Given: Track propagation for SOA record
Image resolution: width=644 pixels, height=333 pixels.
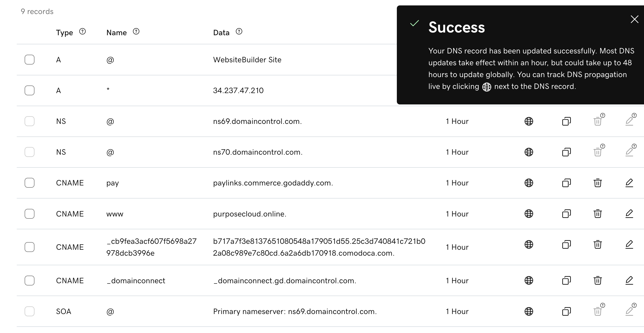Looking at the screenshot, I should [x=529, y=312].
